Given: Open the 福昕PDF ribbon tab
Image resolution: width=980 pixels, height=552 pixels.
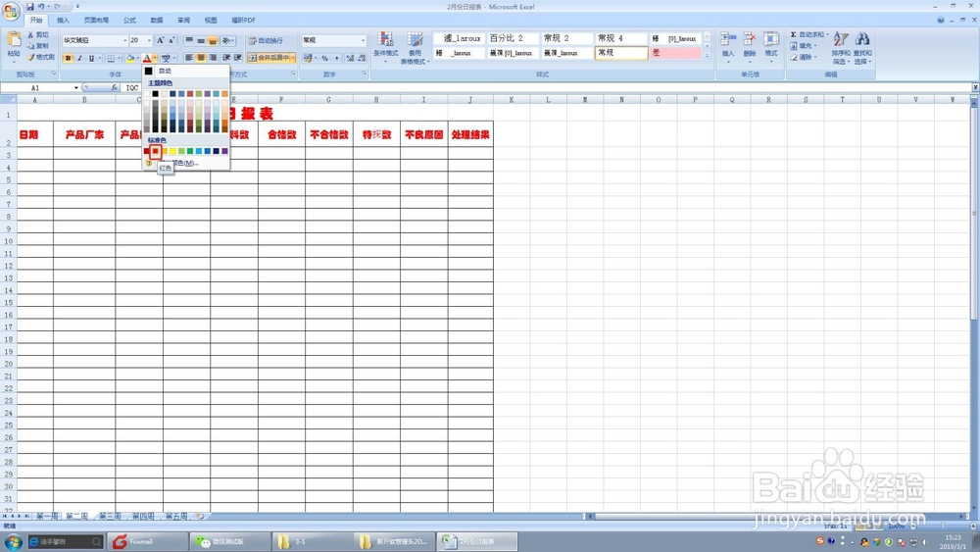Looking at the screenshot, I should pos(243,20).
